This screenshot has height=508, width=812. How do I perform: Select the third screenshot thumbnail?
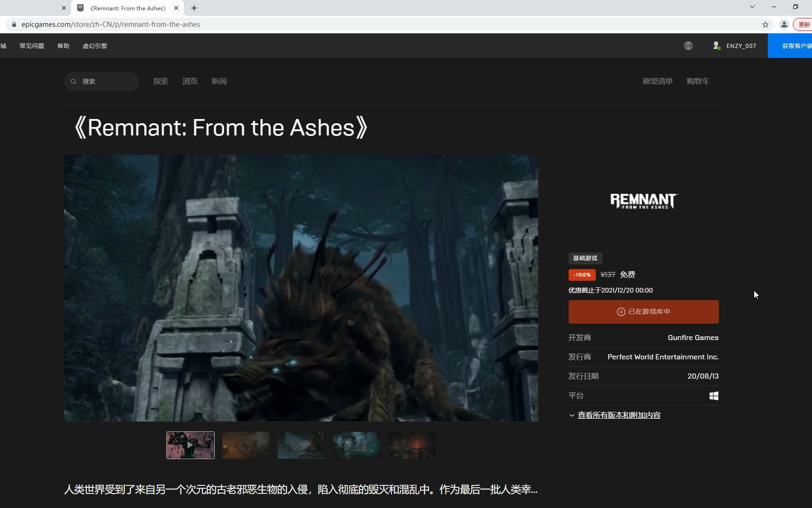pos(301,445)
